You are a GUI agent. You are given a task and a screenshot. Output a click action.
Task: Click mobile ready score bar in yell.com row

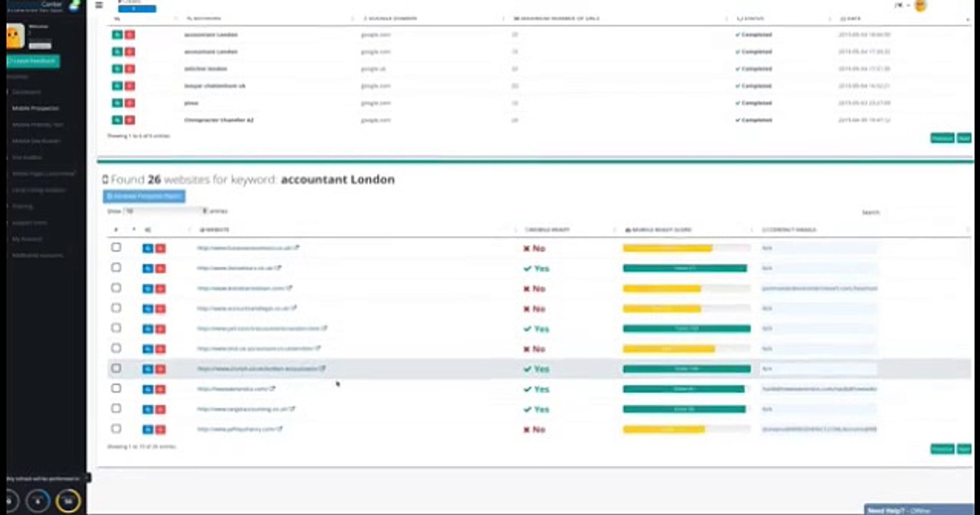(x=687, y=329)
